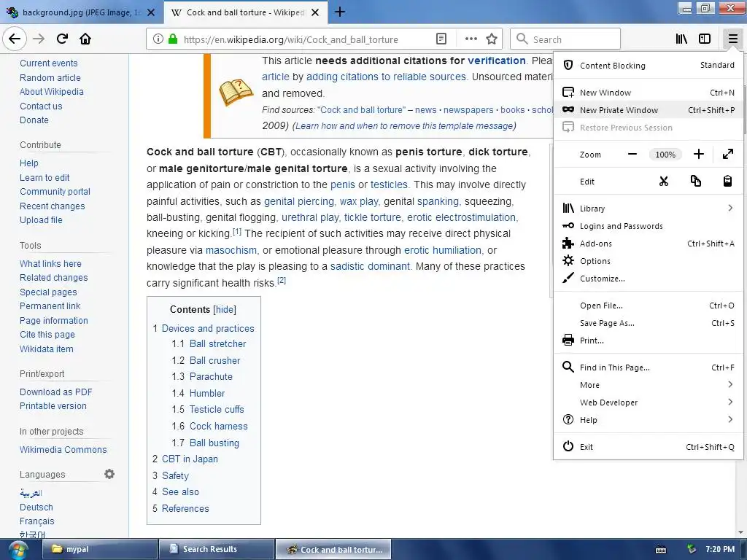
Task: Open Random article sidebar link
Action: [x=50, y=77]
